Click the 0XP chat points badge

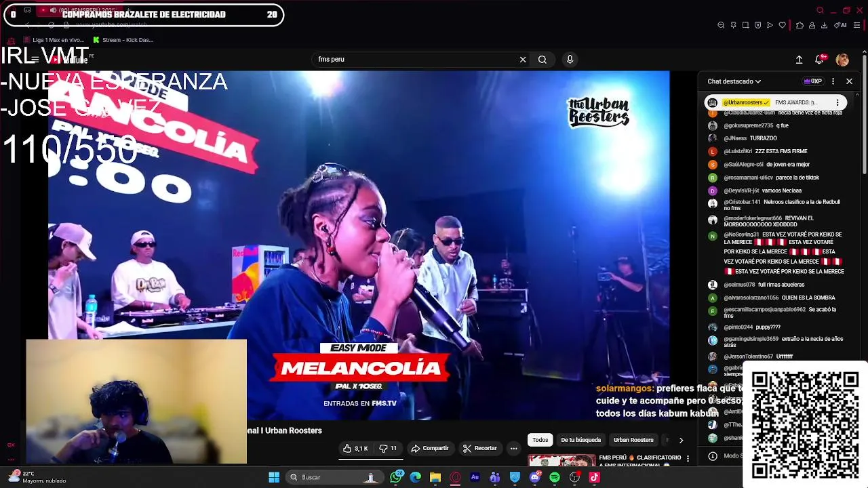812,81
